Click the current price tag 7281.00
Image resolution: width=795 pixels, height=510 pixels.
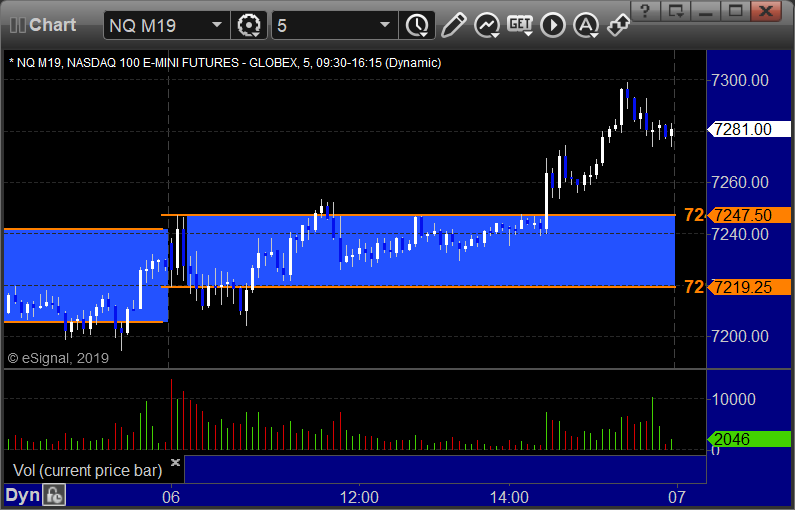(749, 129)
